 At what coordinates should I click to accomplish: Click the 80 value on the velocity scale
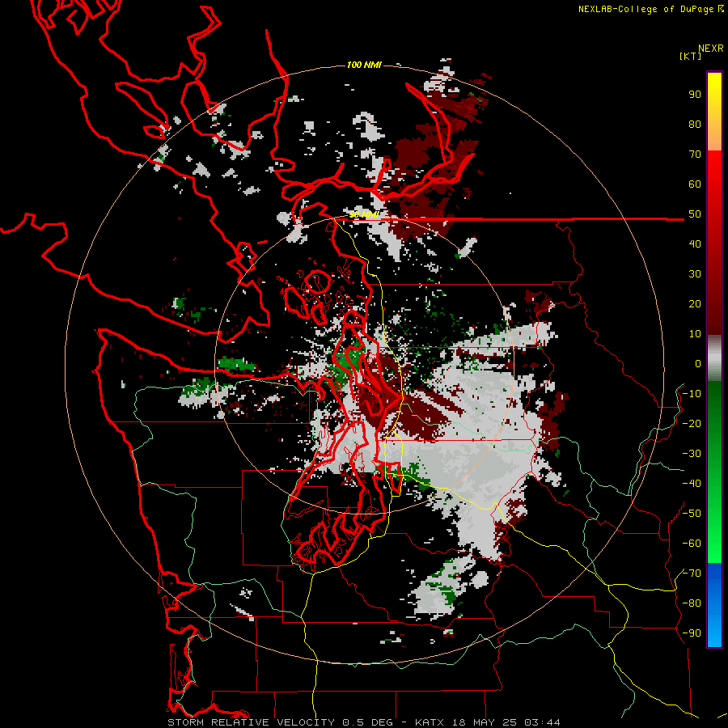tap(695, 125)
